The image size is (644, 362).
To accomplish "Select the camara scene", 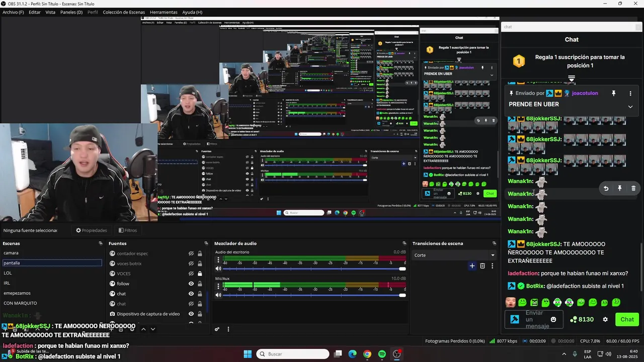I will pos(52,253).
